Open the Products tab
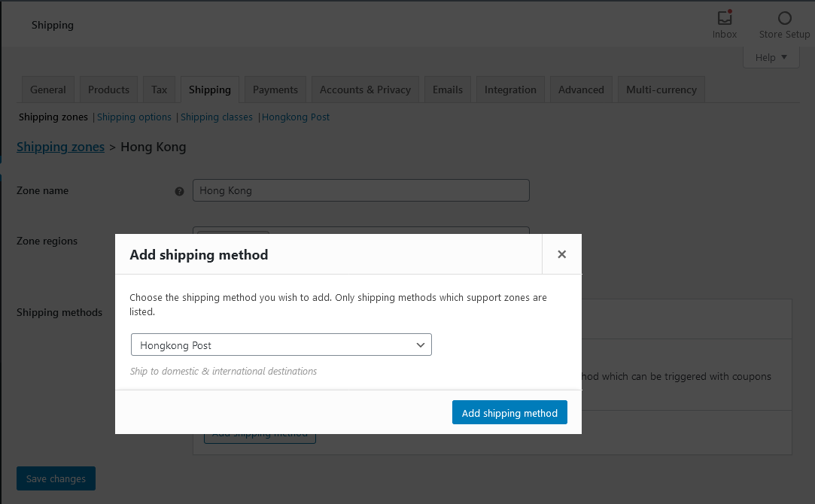The image size is (815, 504). pos(108,90)
